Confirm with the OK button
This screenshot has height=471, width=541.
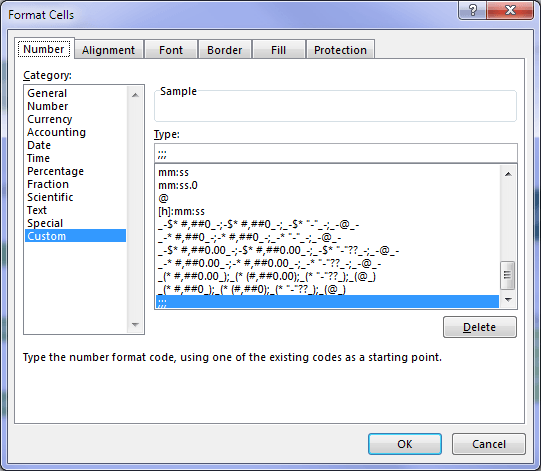point(405,444)
